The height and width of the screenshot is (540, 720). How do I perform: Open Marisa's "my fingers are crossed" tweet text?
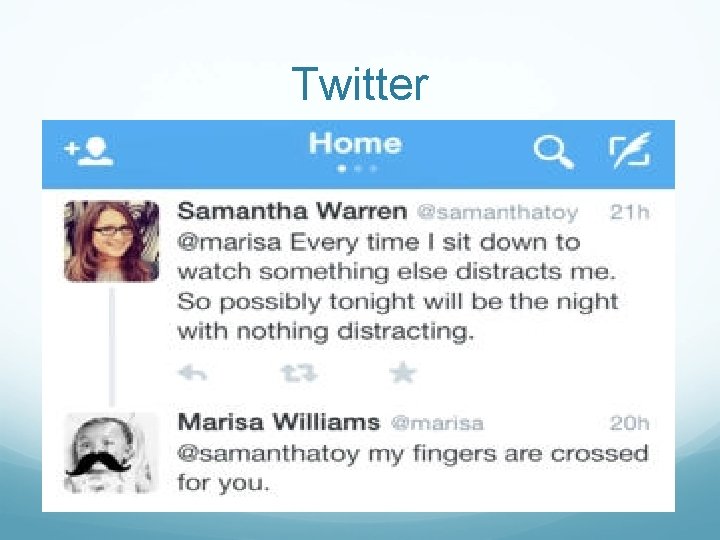(x=413, y=468)
